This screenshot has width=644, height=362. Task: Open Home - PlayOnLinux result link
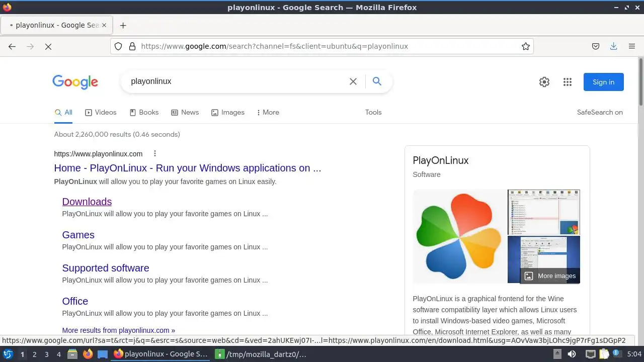pyautogui.click(x=188, y=168)
